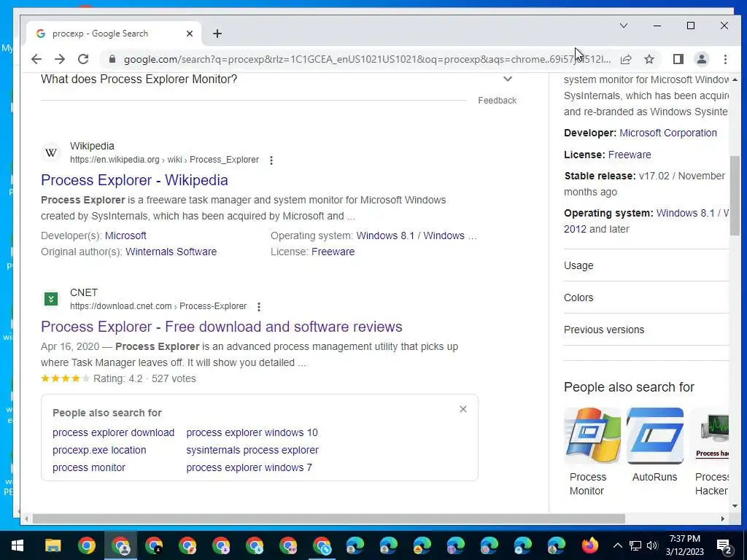The width and height of the screenshot is (747, 560).
Task: Click the browser Back arrow
Action: (36, 59)
